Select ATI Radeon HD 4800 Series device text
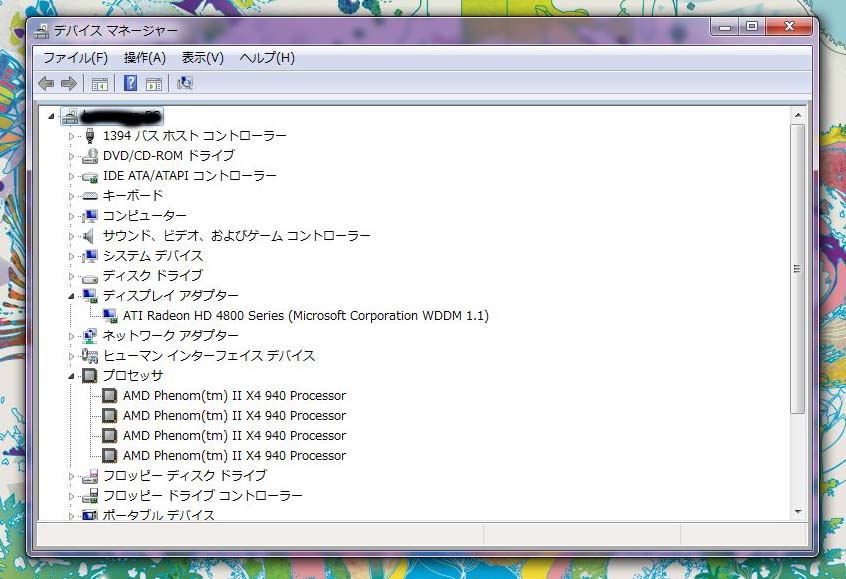This screenshot has height=579, width=846. pos(306,316)
